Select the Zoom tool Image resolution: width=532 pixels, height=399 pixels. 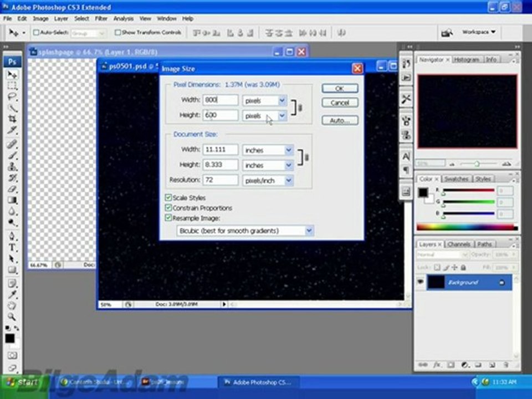click(12, 317)
